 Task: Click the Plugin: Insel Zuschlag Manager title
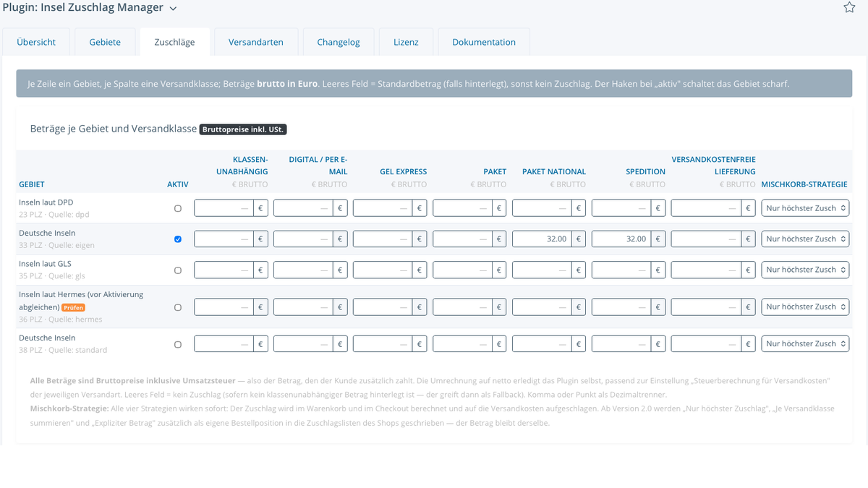pyautogui.click(x=82, y=8)
